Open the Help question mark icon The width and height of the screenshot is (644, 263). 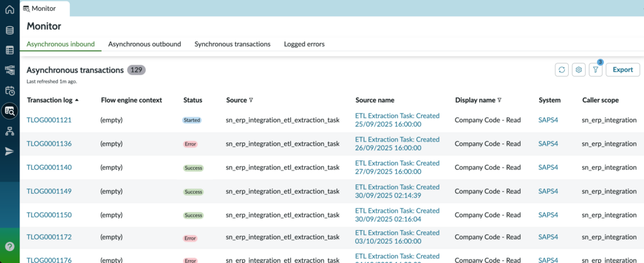10,246
